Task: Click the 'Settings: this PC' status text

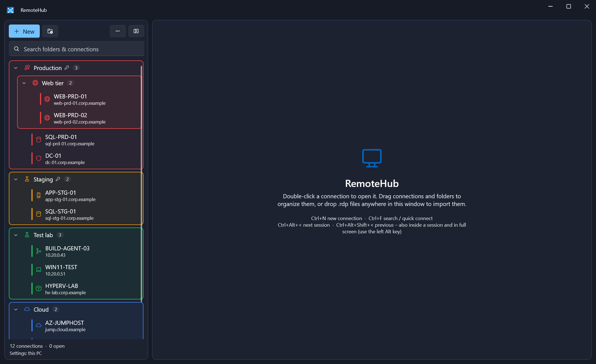Action: pos(26,353)
